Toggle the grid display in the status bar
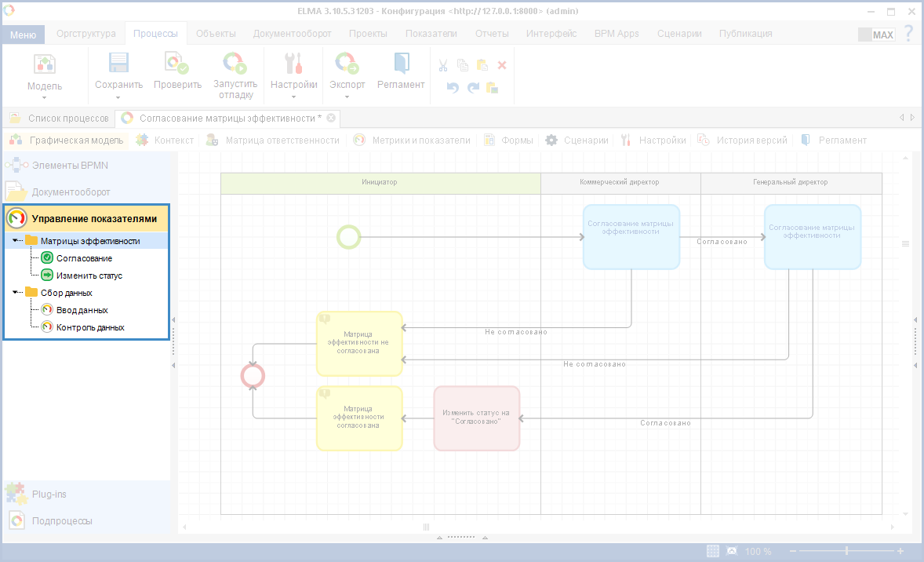 pos(713,551)
